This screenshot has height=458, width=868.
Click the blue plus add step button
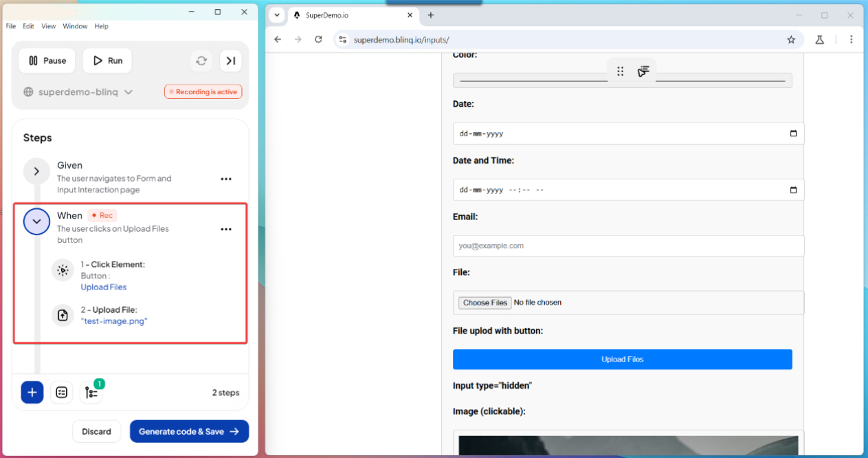pyautogui.click(x=32, y=392)
